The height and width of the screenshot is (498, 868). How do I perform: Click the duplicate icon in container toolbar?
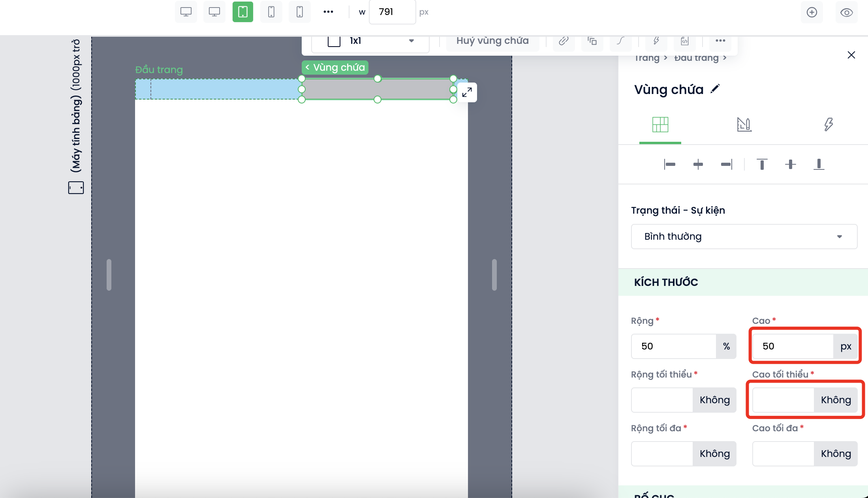(x=592, y=41)
